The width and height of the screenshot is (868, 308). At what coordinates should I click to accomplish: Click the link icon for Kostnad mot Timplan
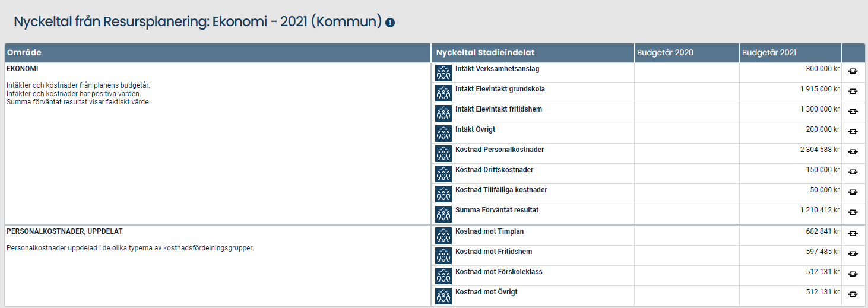click(853, 234)
